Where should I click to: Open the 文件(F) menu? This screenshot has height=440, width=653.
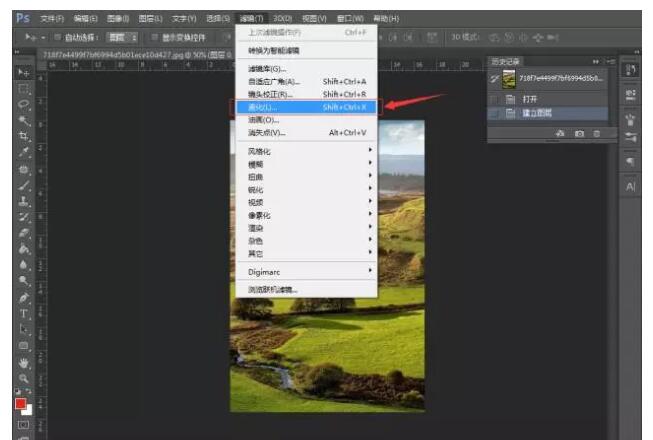coord(52,19)
